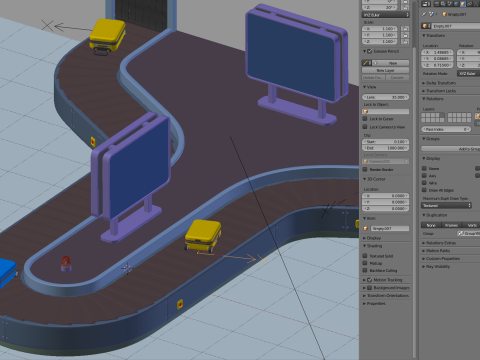Enable the Background Images checkbox
Screen dimensions: 480x360
(x=370, y=288)
